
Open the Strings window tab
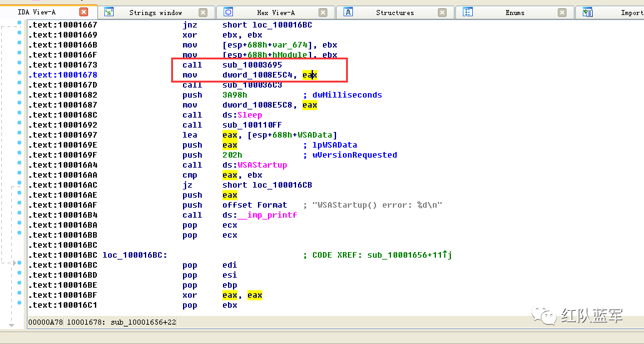[156, 13]
